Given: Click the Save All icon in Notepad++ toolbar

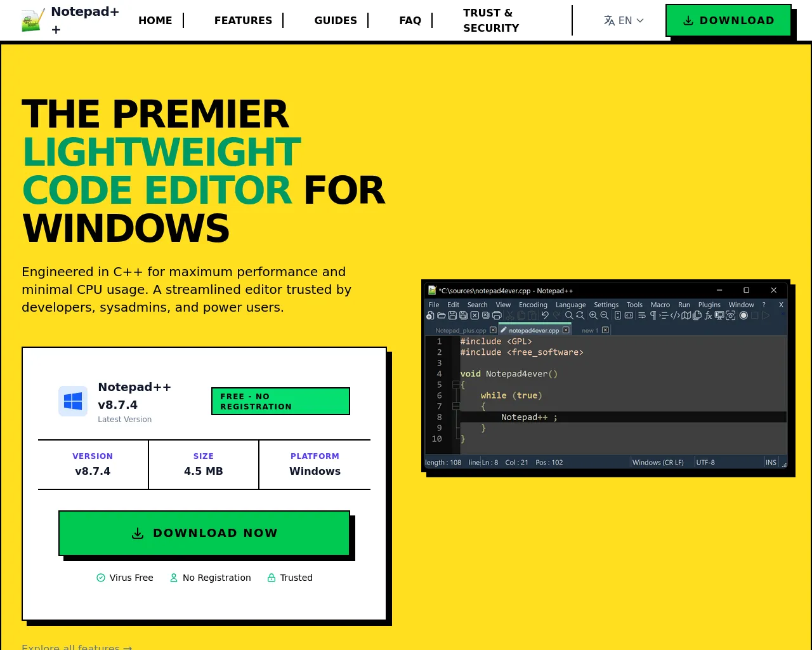Looking at the screenshot, I should [x=464, y=315].
